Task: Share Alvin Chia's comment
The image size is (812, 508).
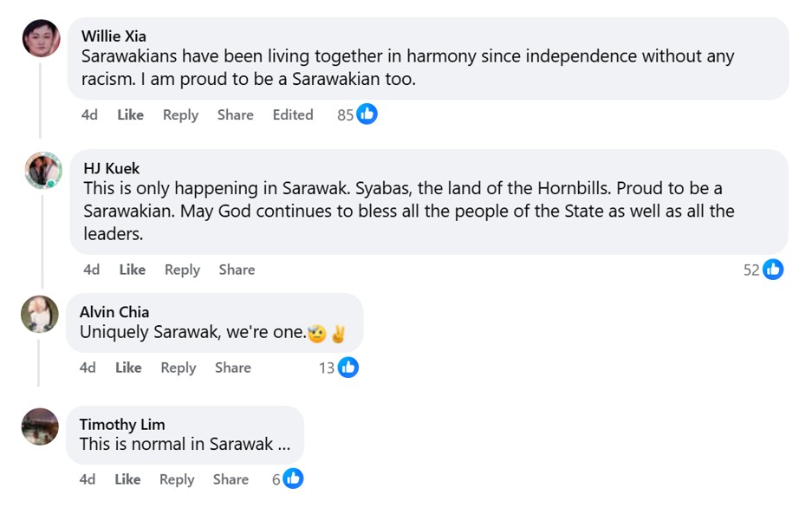Action: pyautogui.click(x=233, y=368)
